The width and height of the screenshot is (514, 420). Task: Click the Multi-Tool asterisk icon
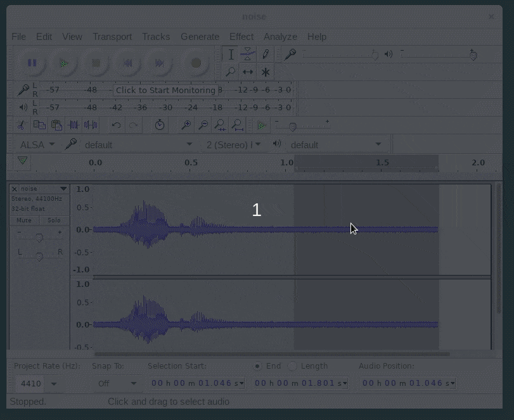[266, 72]
